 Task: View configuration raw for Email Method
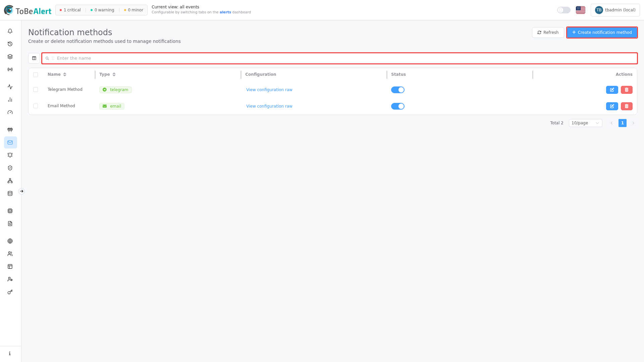pos(269,106)
